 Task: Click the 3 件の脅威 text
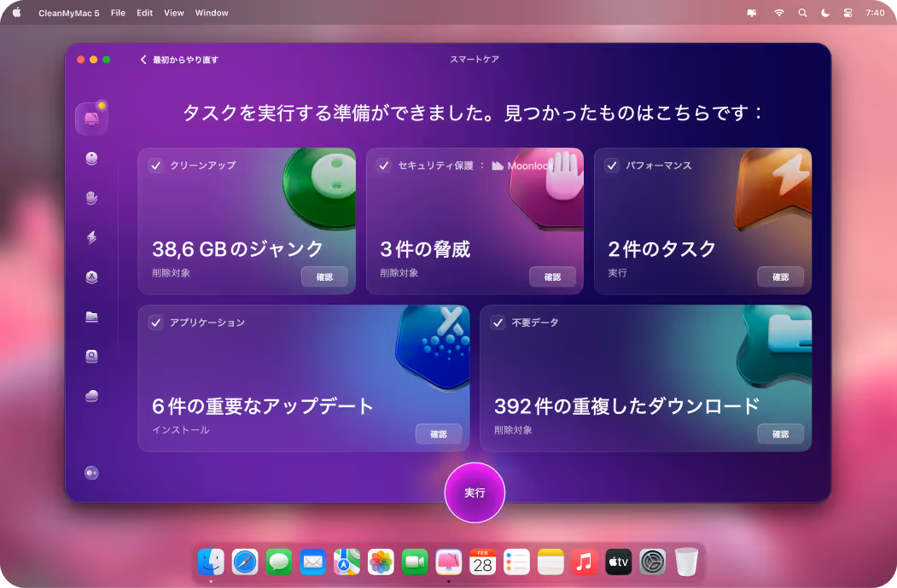tap(425, 249)
